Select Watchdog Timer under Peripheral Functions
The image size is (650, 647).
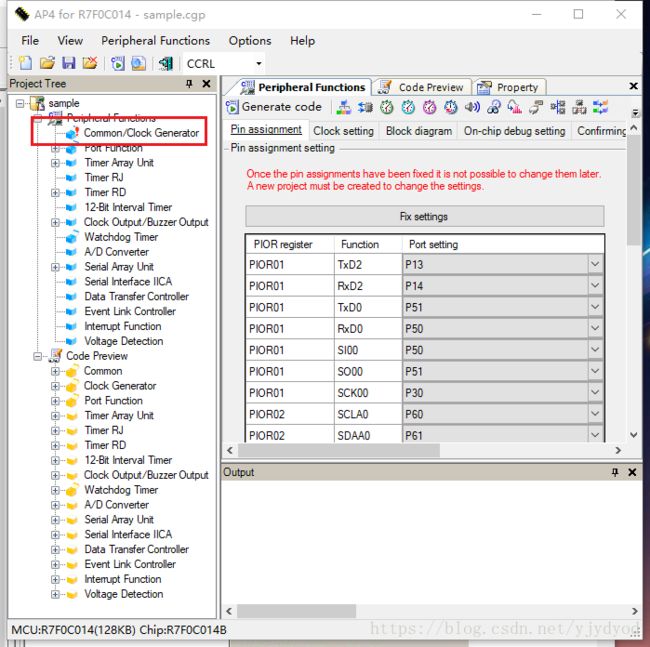121,237
